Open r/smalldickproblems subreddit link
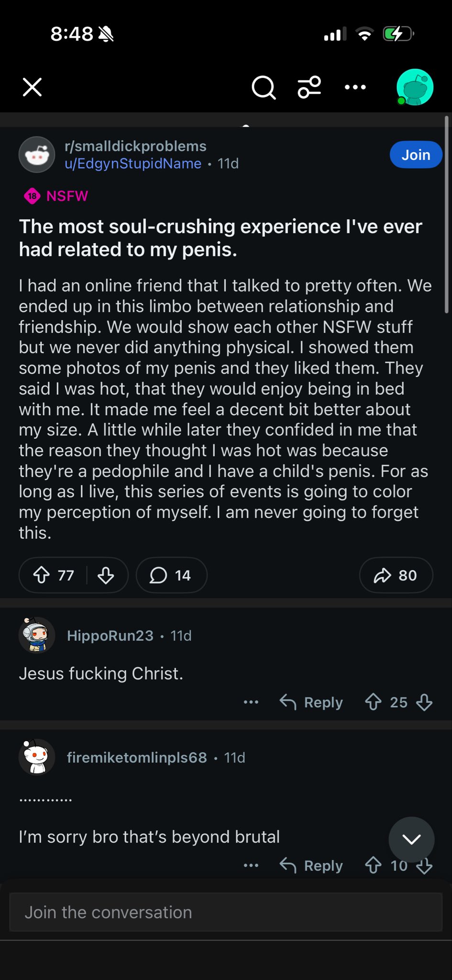The width and height of the screenshot is (452, 980). tap(135, 146)
